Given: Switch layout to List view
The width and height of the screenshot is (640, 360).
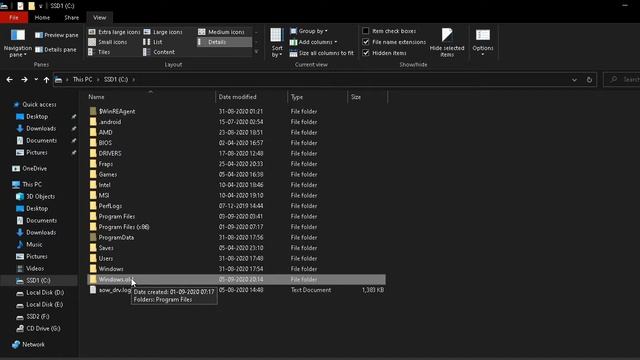Looking at the screenshot, I should pos(153,42).
